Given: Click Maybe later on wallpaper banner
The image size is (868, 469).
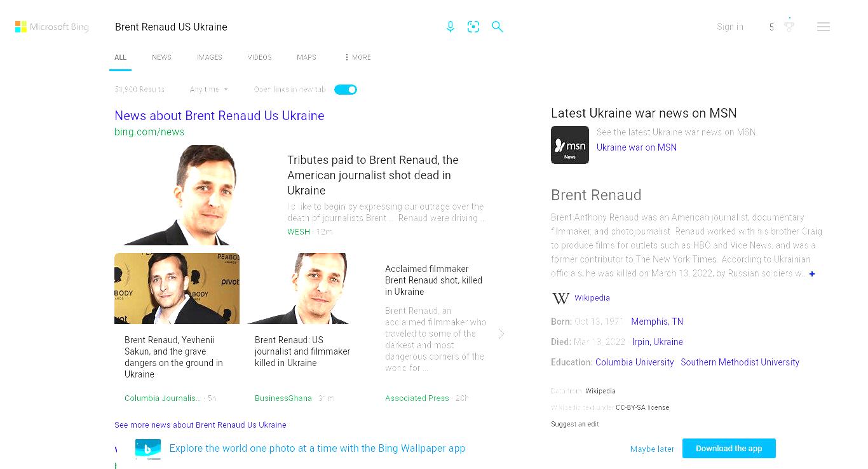Looking at the screenshot, I should coord(652,449).
